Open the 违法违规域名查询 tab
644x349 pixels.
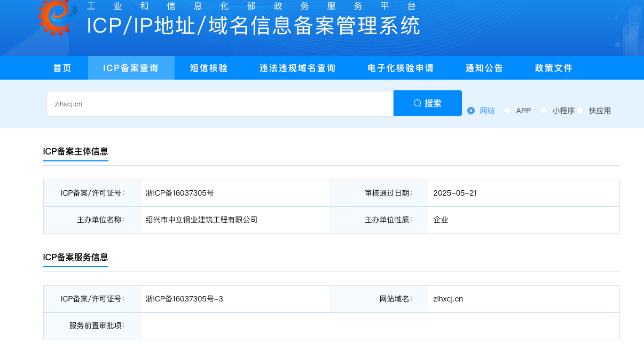tap(298, 68)
